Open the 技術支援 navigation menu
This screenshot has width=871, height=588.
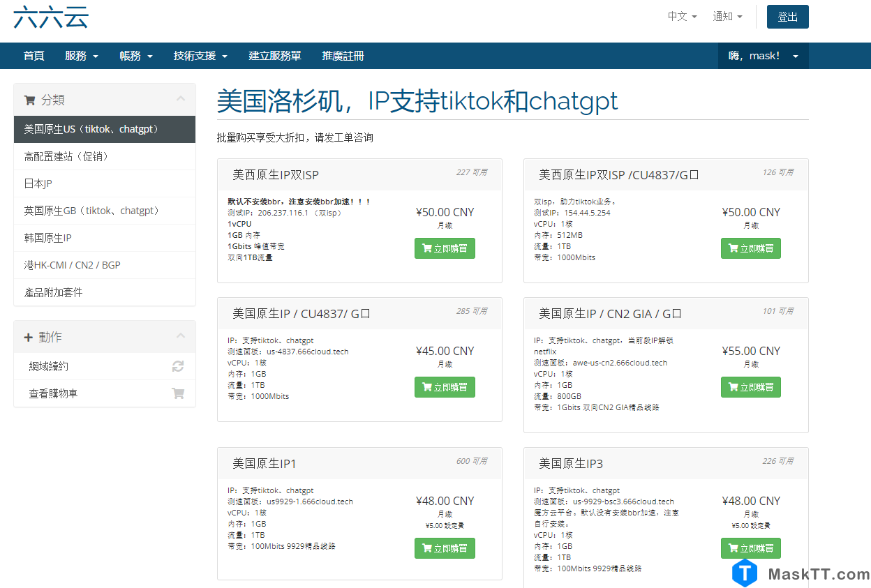click(x=200, y=56)
